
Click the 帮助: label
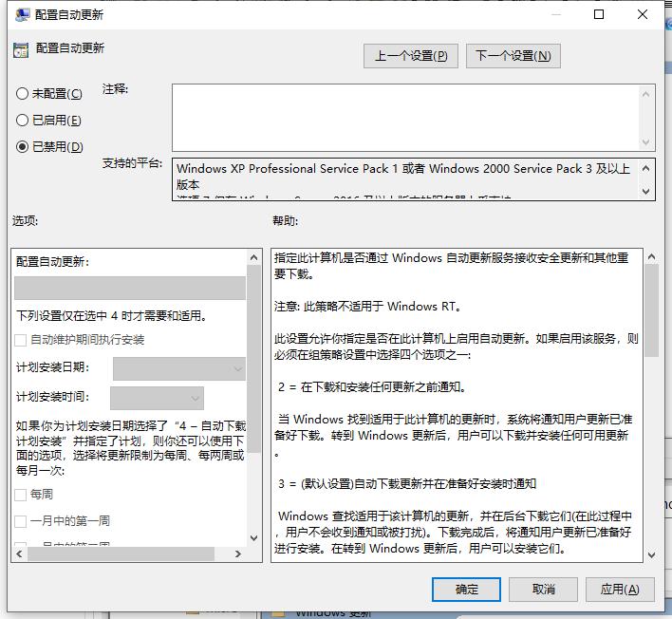pyautogui.click(x=285, y=221)
